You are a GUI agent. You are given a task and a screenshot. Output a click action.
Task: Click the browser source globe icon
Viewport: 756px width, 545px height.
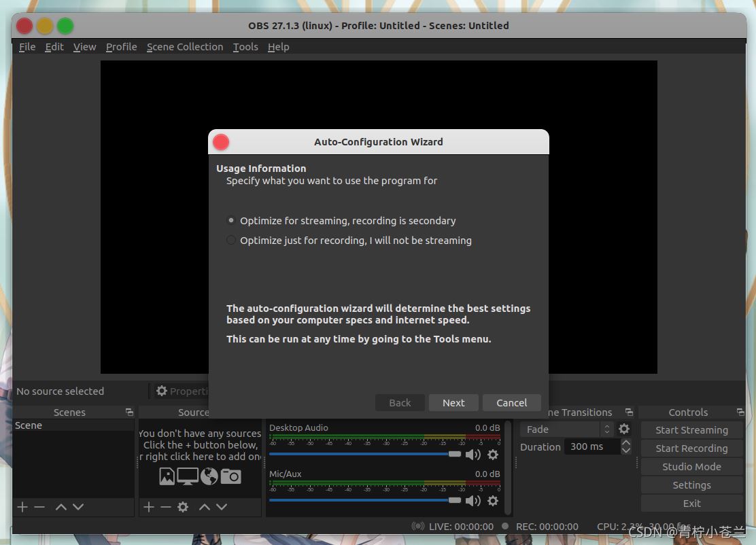(x=209, y=476)
